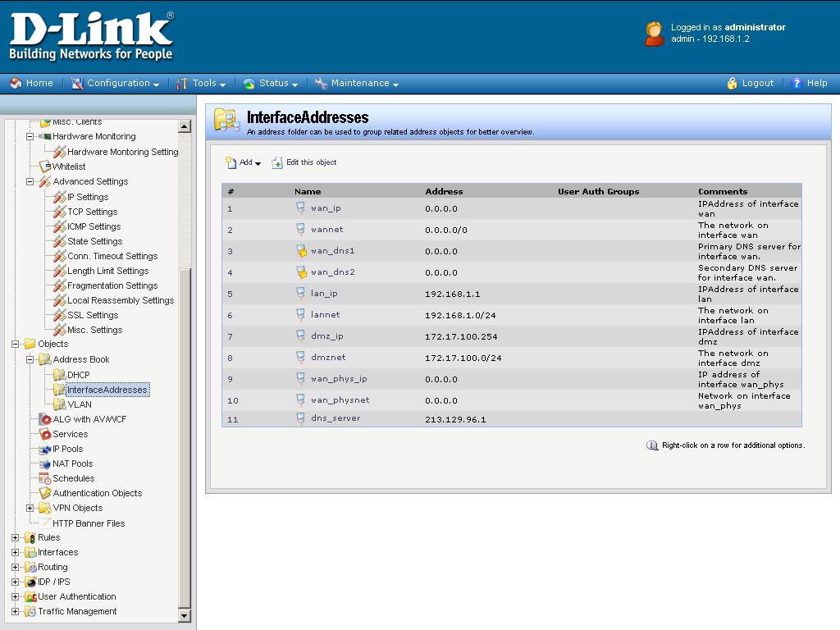840x630 pixels.
Task: Click the Logout padlock icon
Action: coord(733,84)
